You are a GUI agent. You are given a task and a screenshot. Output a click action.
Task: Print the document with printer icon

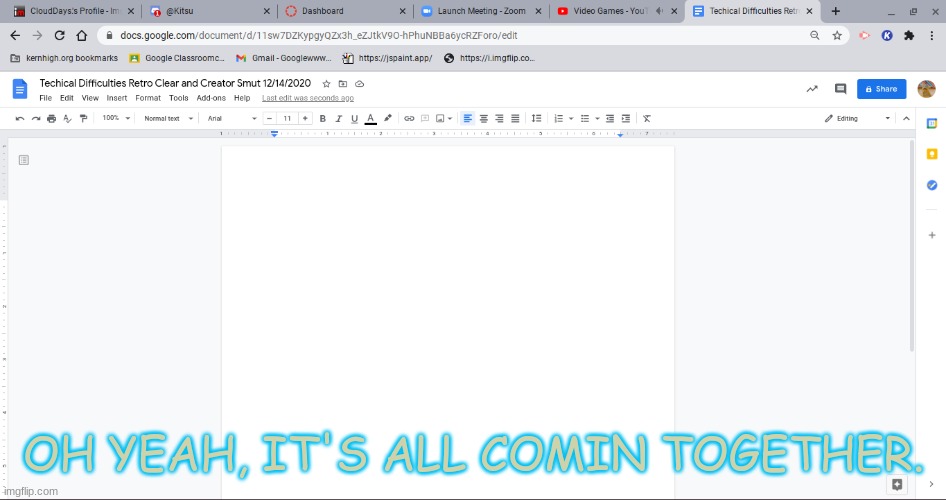click(x=51, y=118)
